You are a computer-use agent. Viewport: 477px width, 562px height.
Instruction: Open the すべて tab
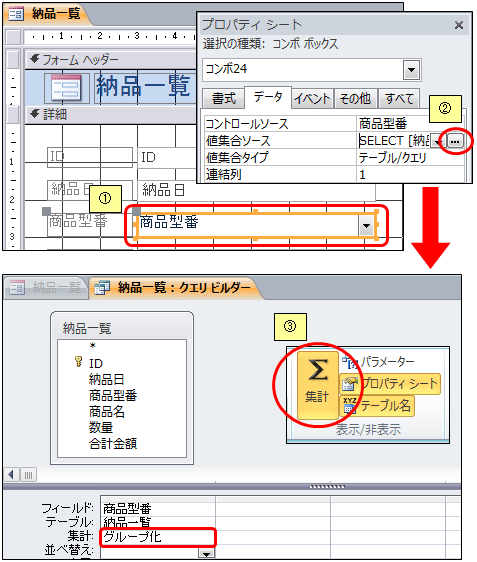[399, 99]
